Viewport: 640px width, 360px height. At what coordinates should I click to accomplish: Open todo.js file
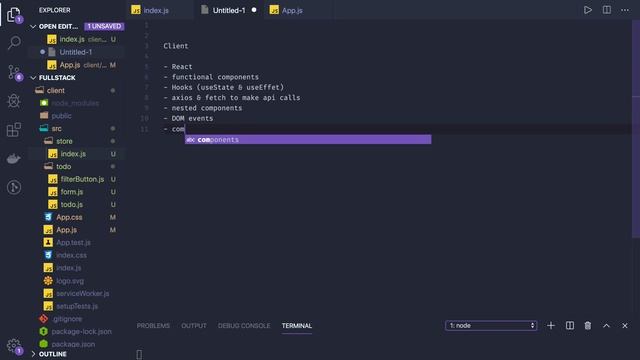[x=76, y=204]
